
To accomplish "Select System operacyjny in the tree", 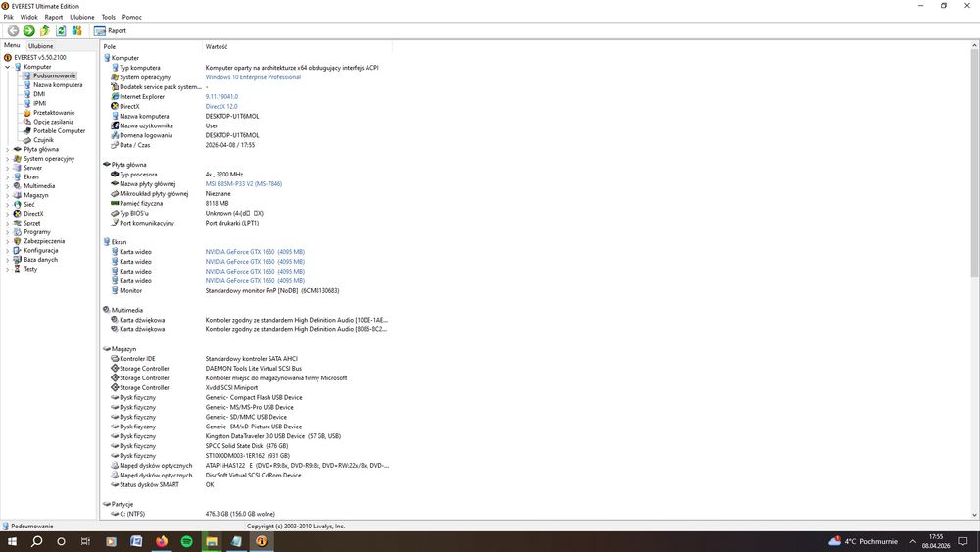I will [x=49, y=159].
